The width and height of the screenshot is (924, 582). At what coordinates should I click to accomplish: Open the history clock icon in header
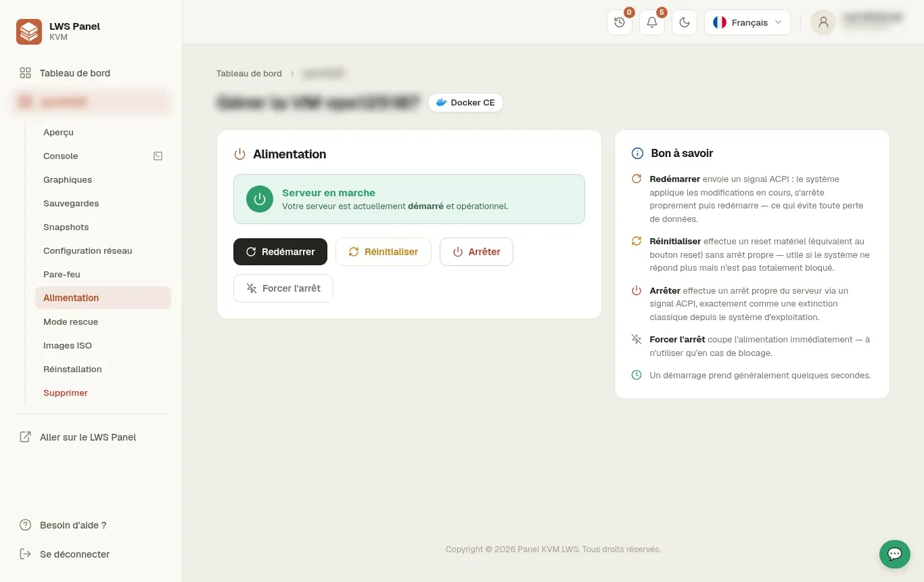click(620, 22)
